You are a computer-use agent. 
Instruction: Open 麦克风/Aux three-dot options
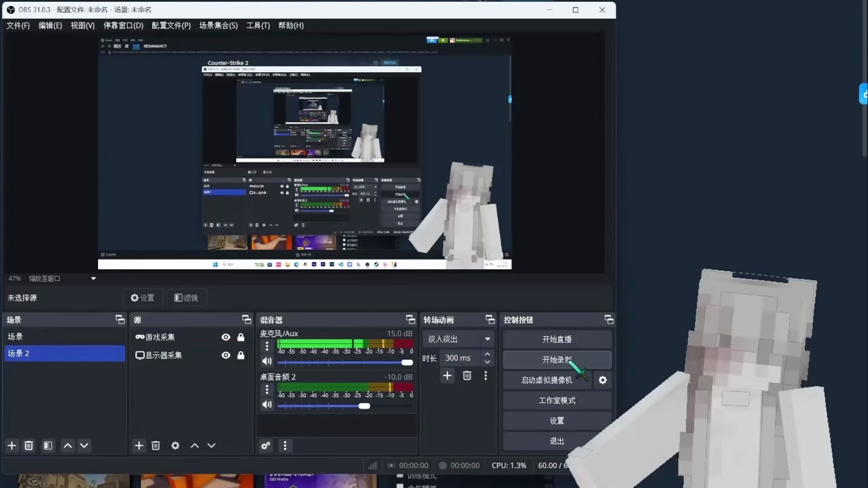[x=267, y=346]
